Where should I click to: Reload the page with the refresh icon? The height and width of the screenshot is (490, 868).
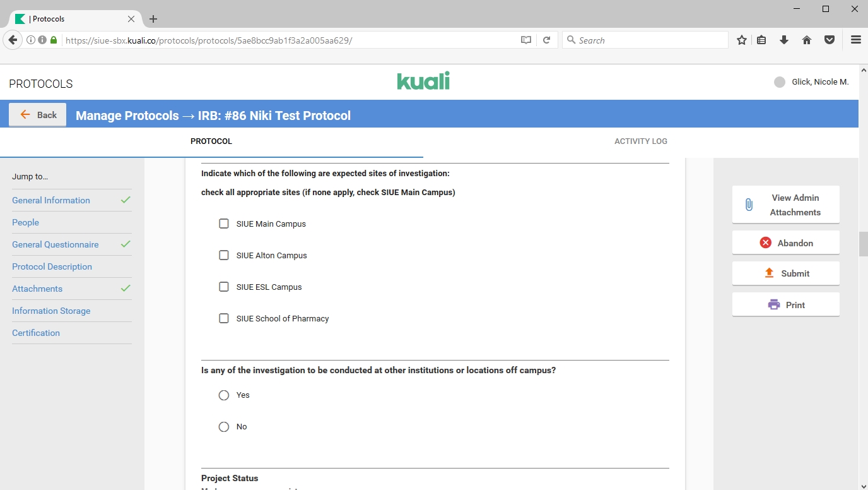pos(547,40)
